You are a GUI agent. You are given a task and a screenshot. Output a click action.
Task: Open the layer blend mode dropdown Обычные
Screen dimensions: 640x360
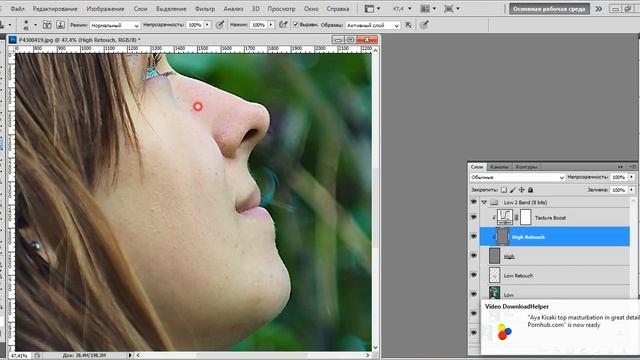coord(517,177)
